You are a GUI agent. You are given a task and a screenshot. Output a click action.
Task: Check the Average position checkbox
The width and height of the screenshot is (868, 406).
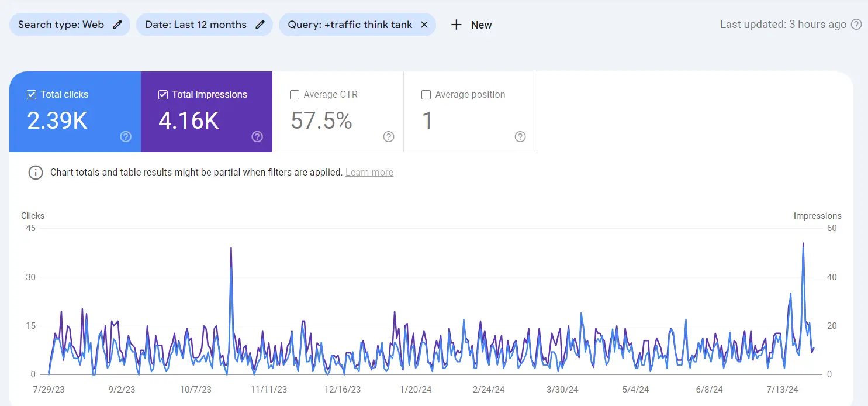coord(426,94)
